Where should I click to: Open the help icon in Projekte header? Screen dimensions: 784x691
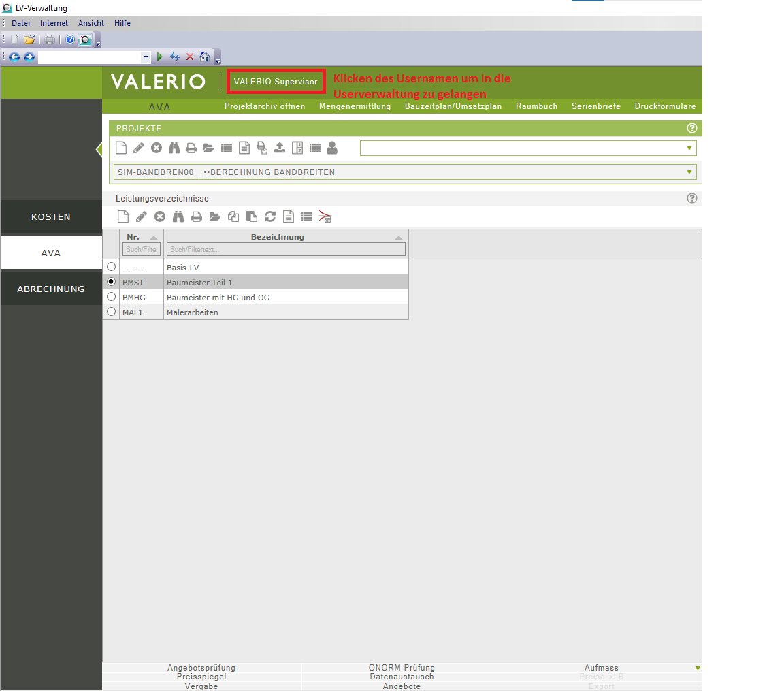692,128
